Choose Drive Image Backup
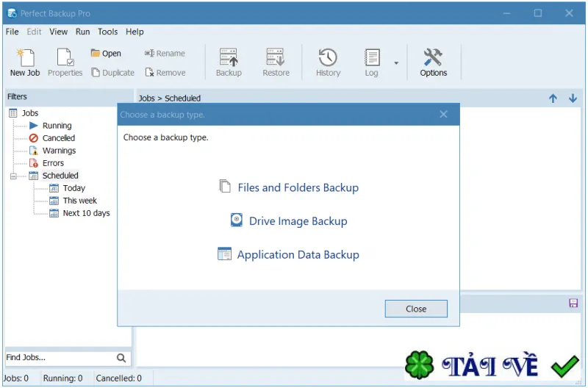This screenshot has height=388, width=588. pyautogui.click(x=289, y=220)
